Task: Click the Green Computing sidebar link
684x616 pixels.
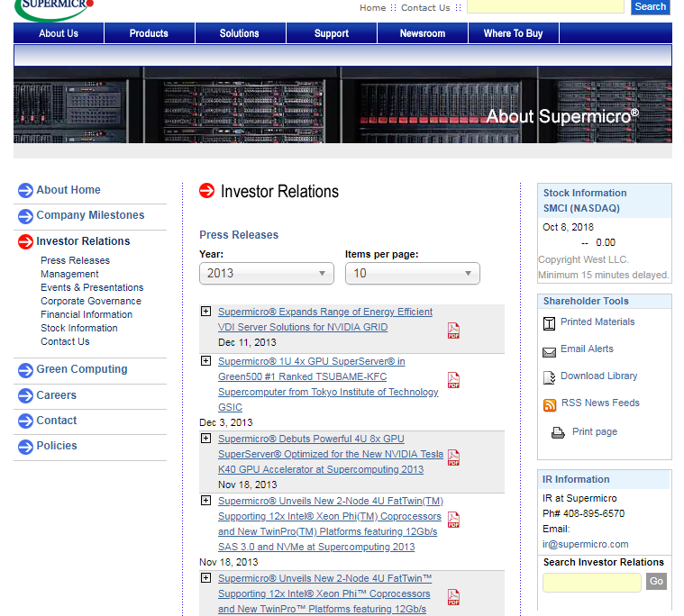Action: point(82,369)
